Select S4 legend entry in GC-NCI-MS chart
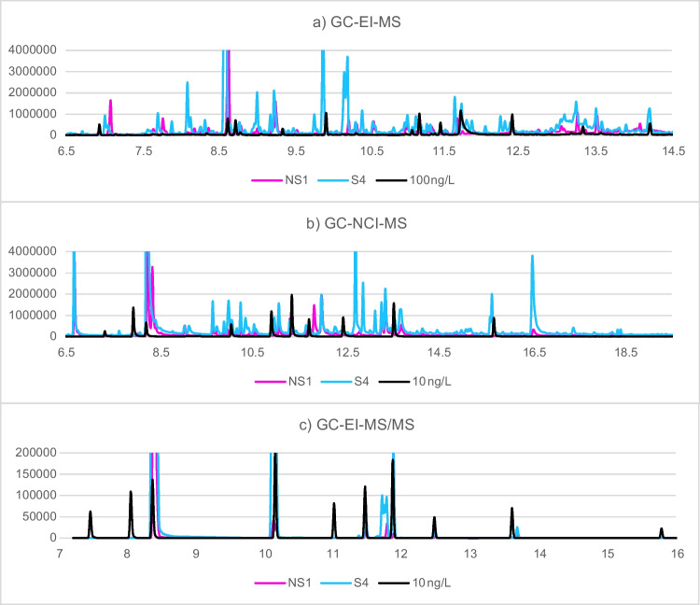 [344, 382]
